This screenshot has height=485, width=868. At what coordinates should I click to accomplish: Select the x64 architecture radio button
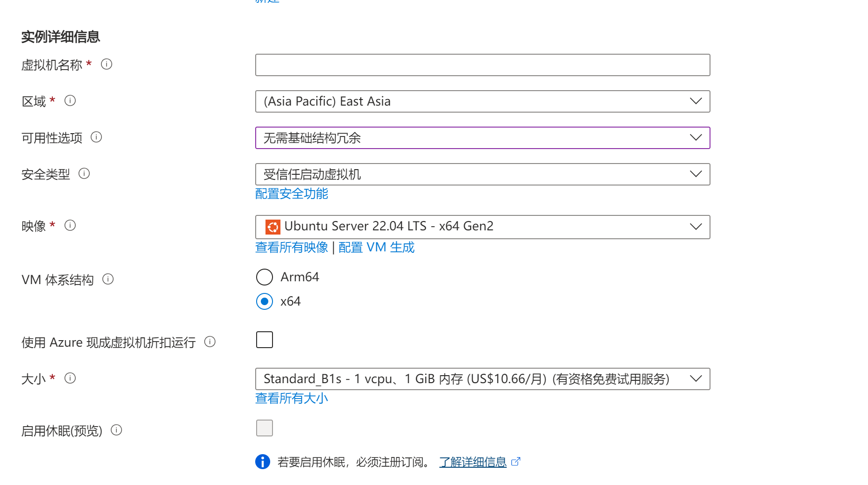coord(265,301)
